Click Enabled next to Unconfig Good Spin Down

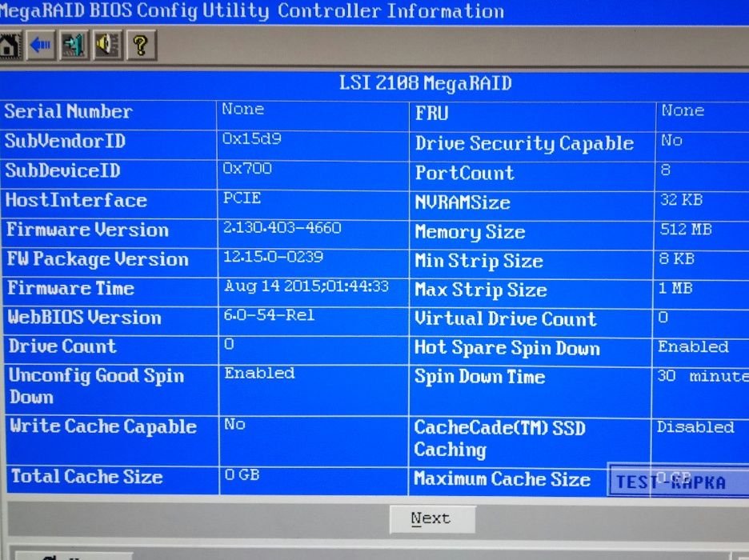[x=259, y=374]
